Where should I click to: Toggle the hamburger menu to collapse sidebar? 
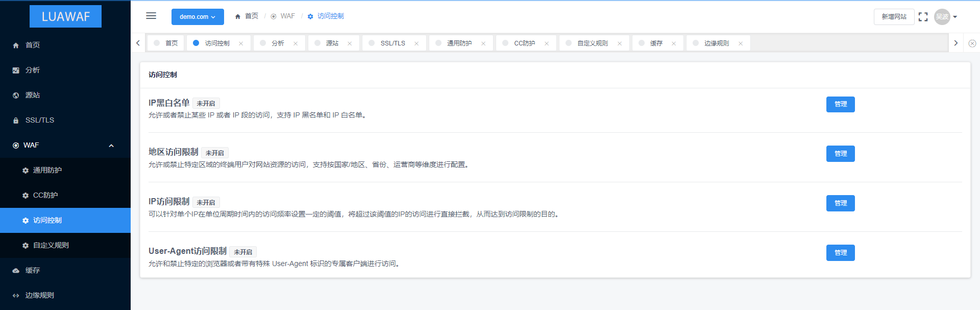pyautogui.click(x=151, y=16)
